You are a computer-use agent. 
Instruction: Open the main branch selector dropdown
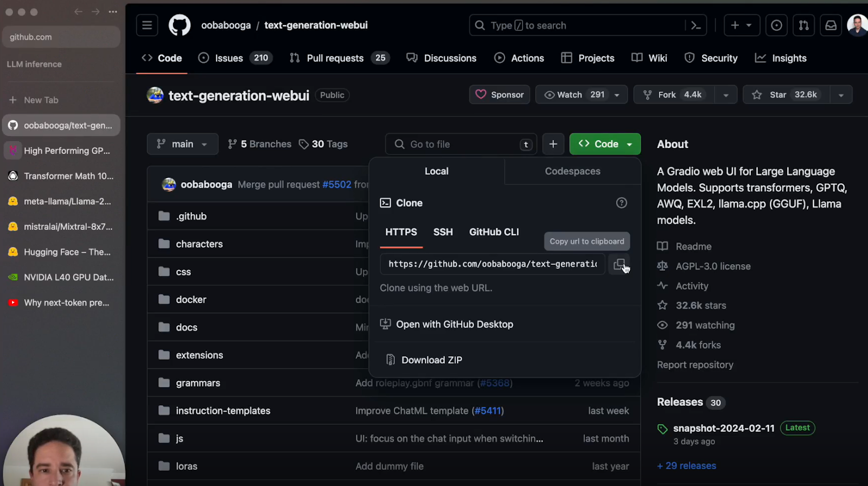[x=182, y=144]
